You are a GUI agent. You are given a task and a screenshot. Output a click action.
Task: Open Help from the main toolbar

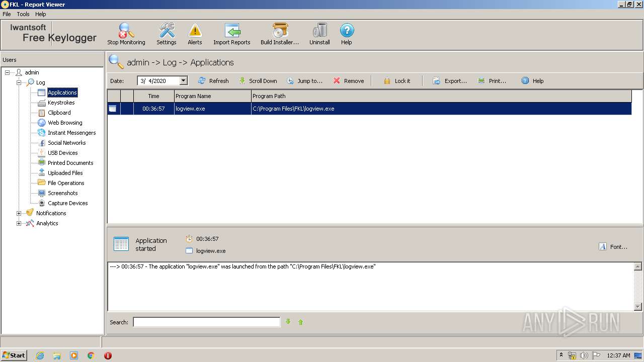[347, 34]
